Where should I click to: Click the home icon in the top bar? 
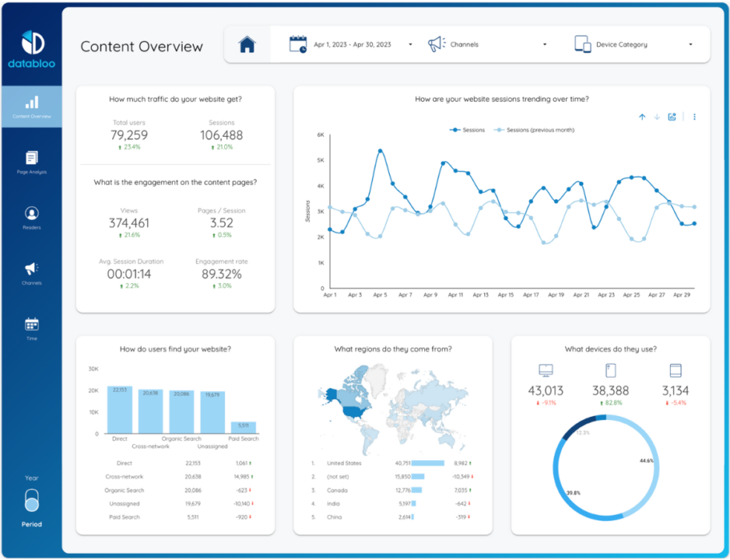click(x=247, y=44)
